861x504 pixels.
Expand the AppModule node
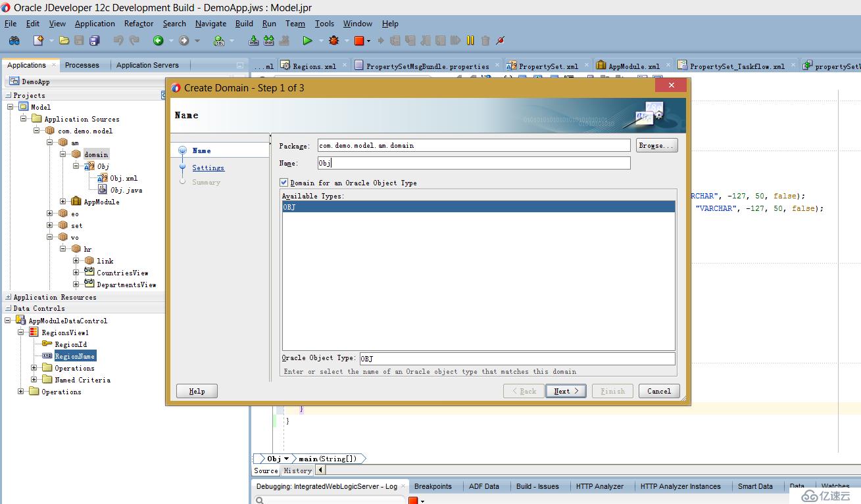point(63,202)
